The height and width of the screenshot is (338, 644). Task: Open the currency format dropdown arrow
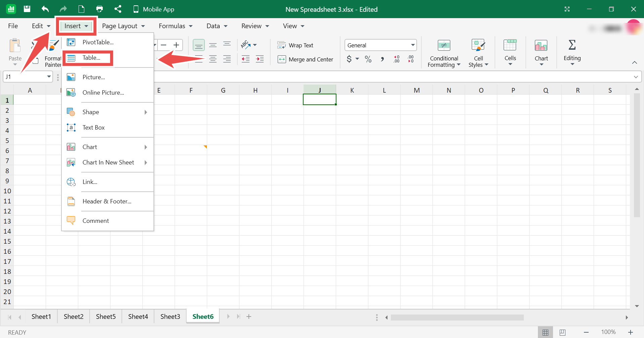point(357,59)
